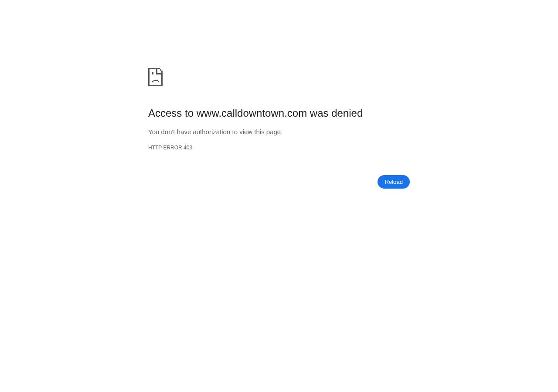Click the sad page error icon

(x=155, y=77)
